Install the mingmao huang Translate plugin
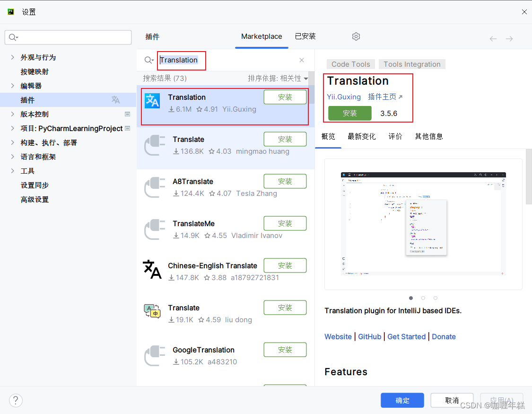532x414 pixels. pos(285,139)
